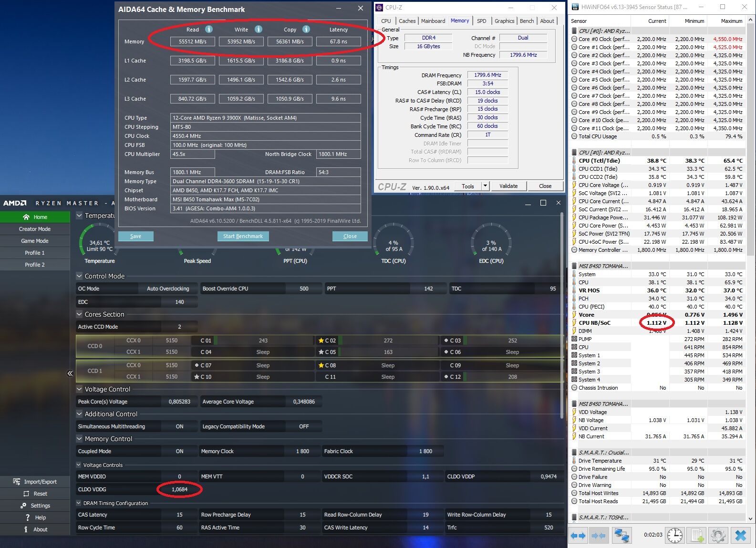This screenshot has width=756, height=548.
Task: Select Creator Mode in Ryzen Master
Action: click(35, 229)
